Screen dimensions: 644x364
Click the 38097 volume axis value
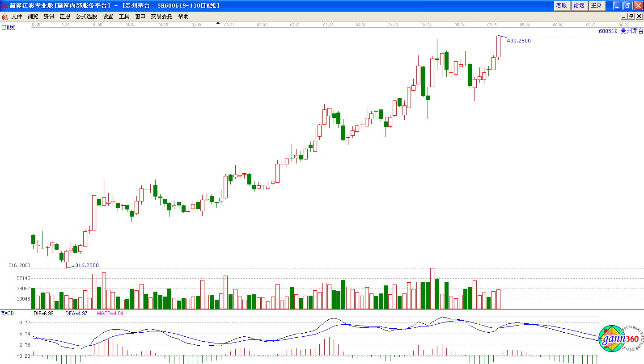tap(22, 289)
